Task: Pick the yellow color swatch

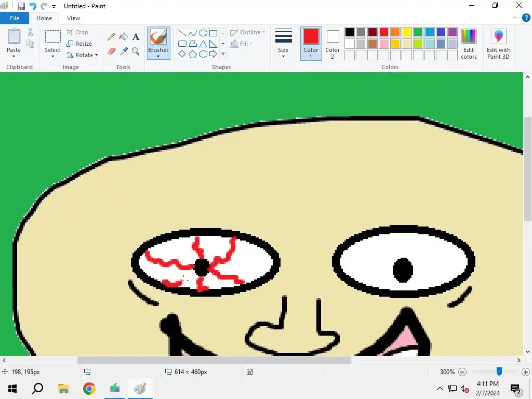Action: [406, 32]
